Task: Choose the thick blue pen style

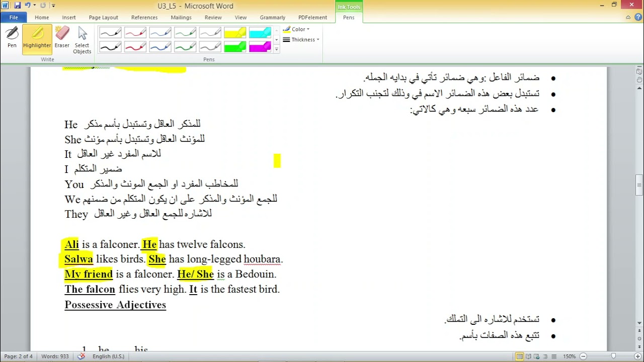Action: (160, 47)
